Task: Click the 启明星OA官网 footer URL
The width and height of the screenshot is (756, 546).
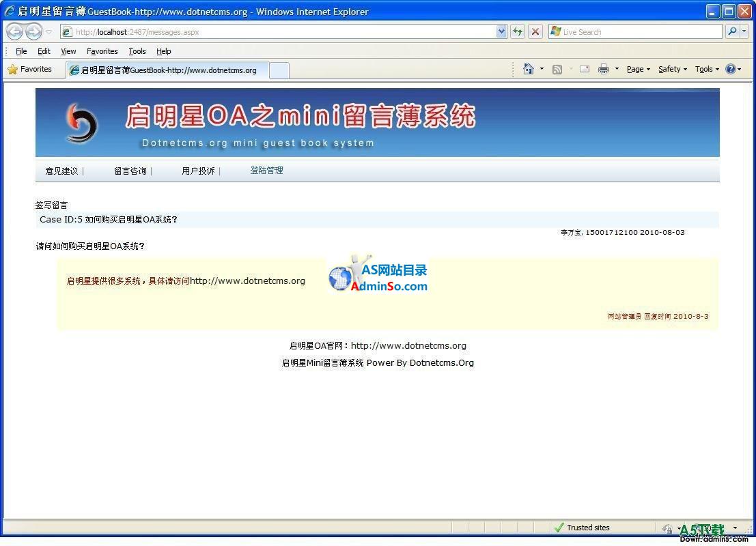Action: [408, 345]
